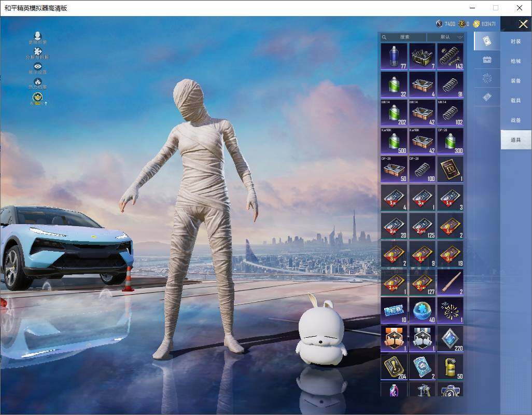Open the 热力档案 flame icon
The height and width of the screenshot is (415, 532).
point(38,84)
